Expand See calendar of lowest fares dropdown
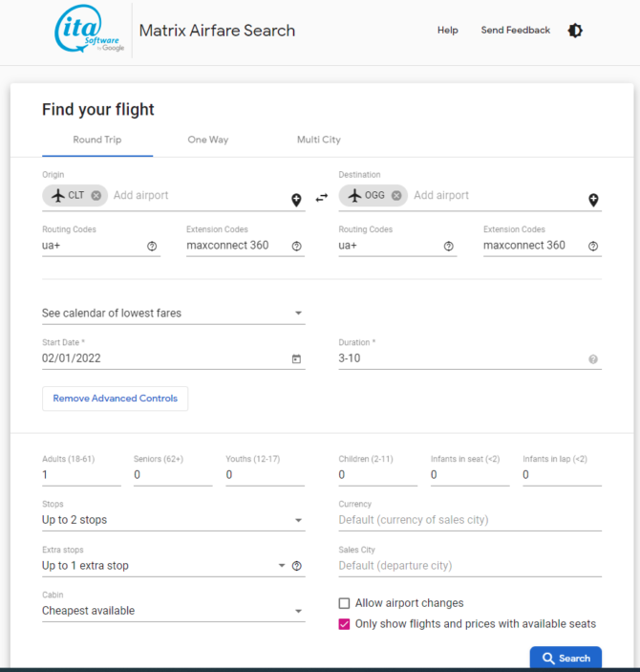The image size is (640, 672). pyautogui.click(x=174, y=314)
